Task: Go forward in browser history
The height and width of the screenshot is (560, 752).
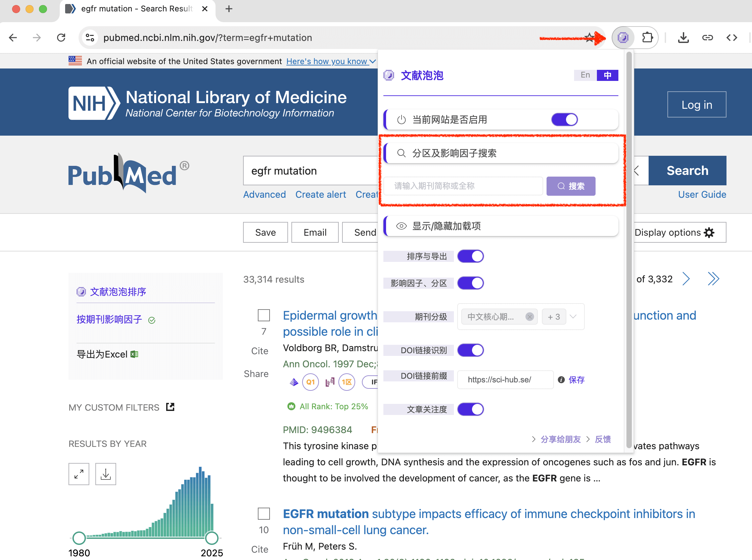Action: [x=37, y=38]
